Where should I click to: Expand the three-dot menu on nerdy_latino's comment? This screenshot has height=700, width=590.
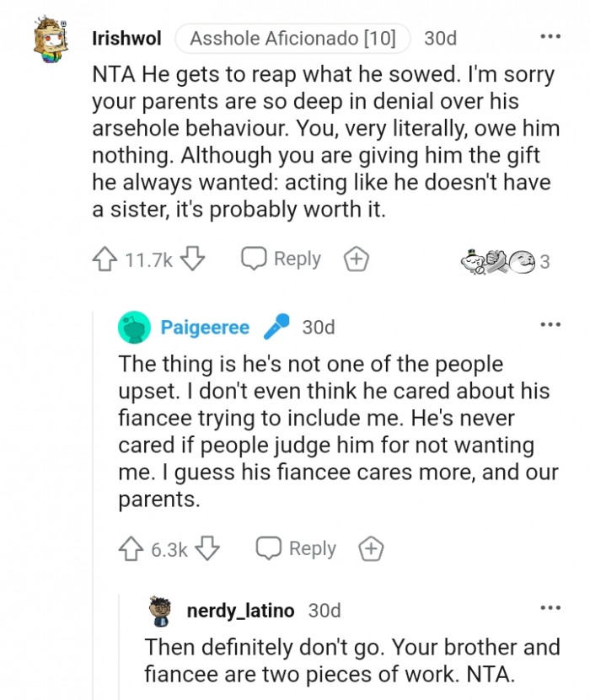point(550,607)
